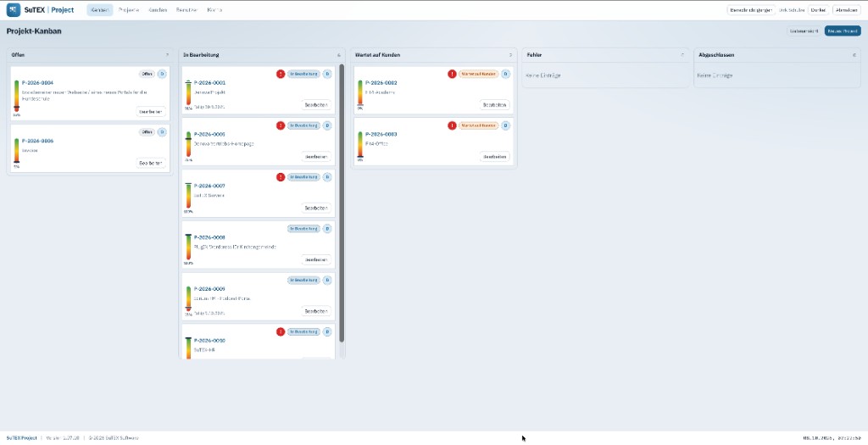This screenshot has width=868, height=445.
Task: Click the D avatar badge on card P-2026-0005
Action: 327,125
